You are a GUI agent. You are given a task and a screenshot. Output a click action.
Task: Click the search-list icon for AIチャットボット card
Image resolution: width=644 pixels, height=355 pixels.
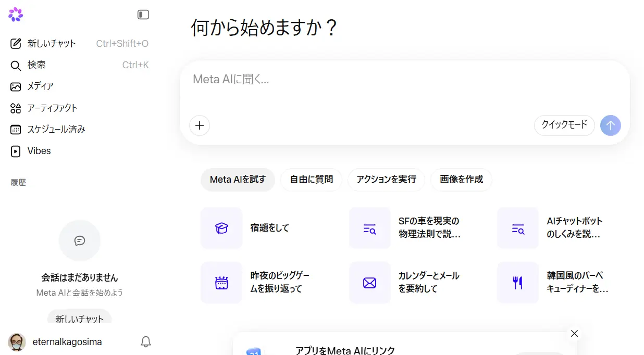[x=518, y=228]
